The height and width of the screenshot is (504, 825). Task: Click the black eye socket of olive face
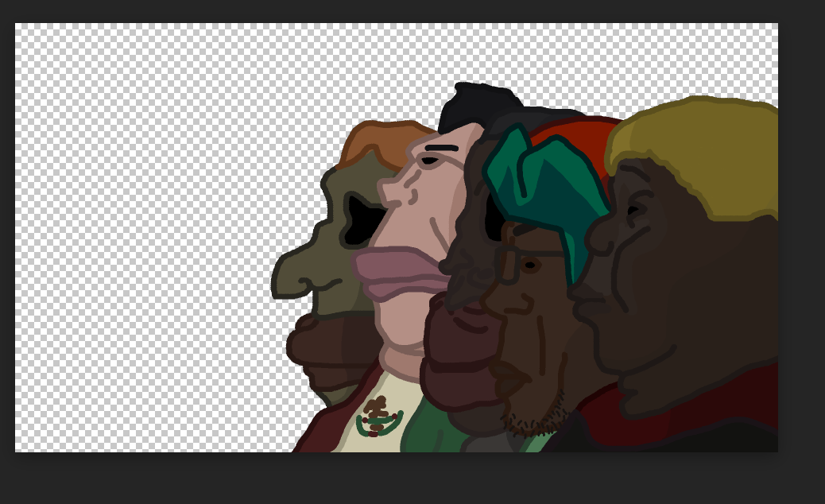[x=363, y=221]
